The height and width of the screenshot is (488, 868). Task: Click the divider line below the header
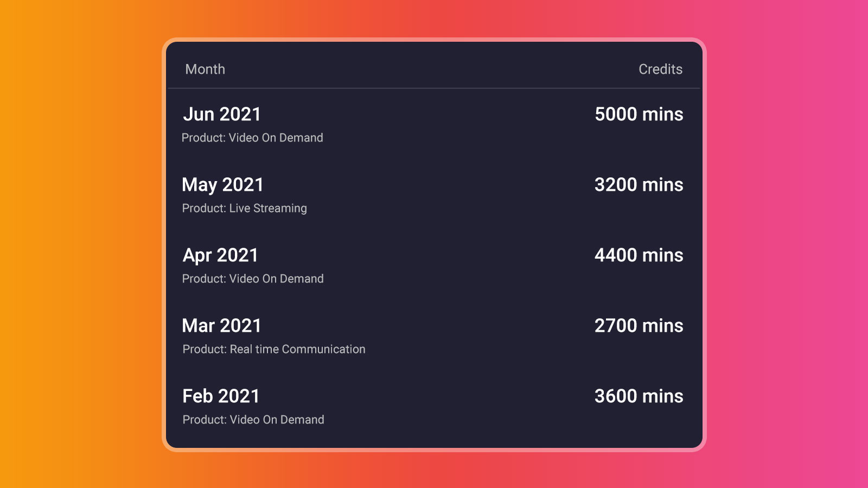434,88
